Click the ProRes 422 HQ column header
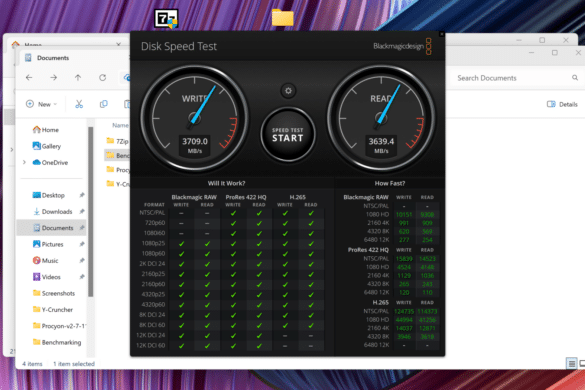The width and height of the screenshot is (585, 390). (246, 197)
